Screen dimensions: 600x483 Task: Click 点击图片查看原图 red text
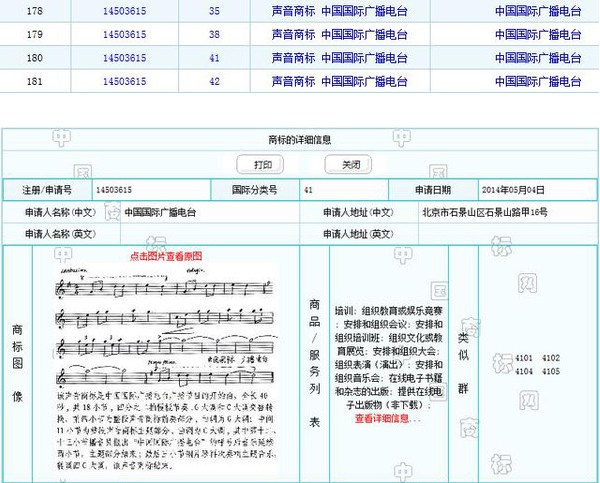point(166,256)
